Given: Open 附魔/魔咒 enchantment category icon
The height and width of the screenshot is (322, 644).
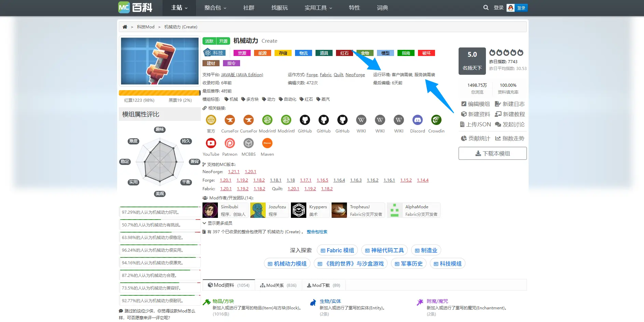Looking at the screenshot, I should click(420, 302).
